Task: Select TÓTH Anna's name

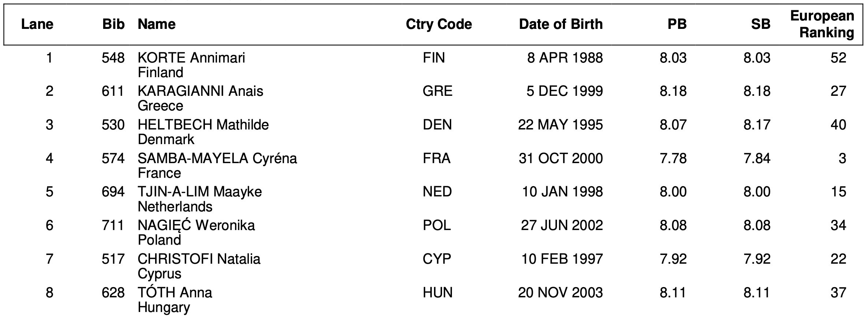Action: click(175, 293)
